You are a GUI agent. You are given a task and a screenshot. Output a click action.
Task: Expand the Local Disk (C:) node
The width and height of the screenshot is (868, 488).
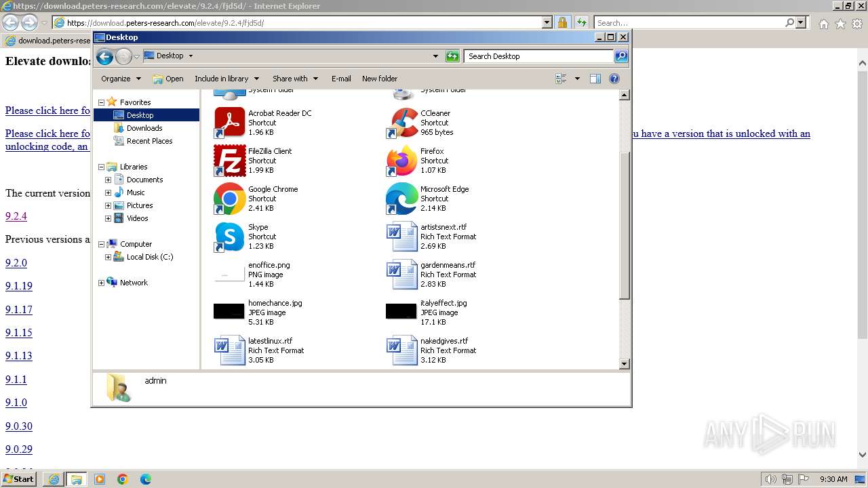tap(108, 257)
